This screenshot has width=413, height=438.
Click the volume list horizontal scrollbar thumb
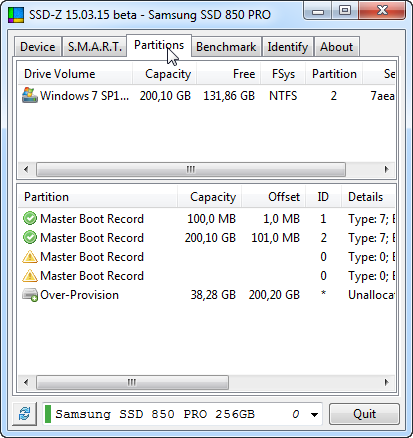tap(191, 169)
